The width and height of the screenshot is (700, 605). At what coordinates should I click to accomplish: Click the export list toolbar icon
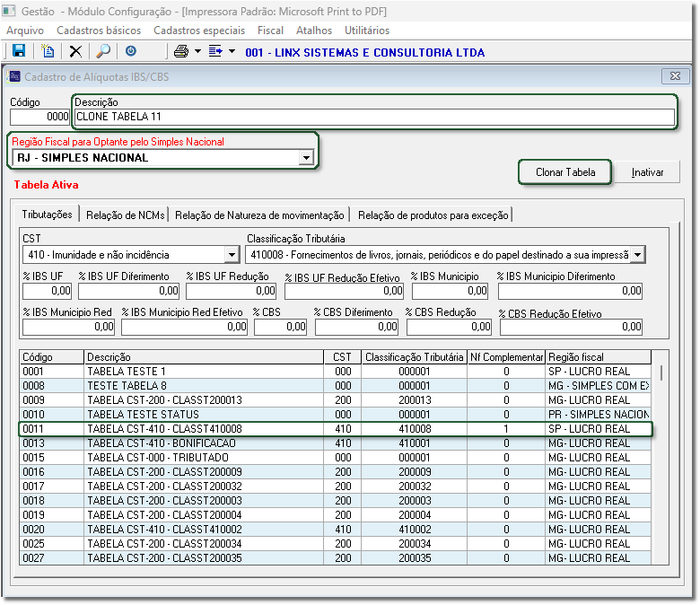[215, 52]
